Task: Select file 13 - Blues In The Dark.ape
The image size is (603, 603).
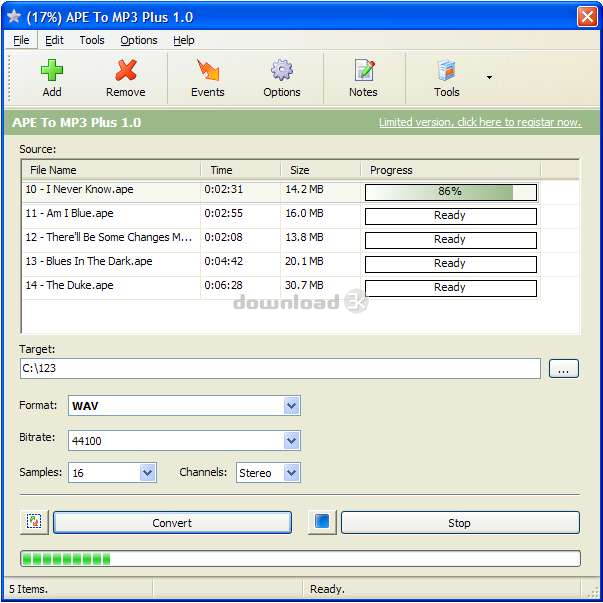Action: 89,261
